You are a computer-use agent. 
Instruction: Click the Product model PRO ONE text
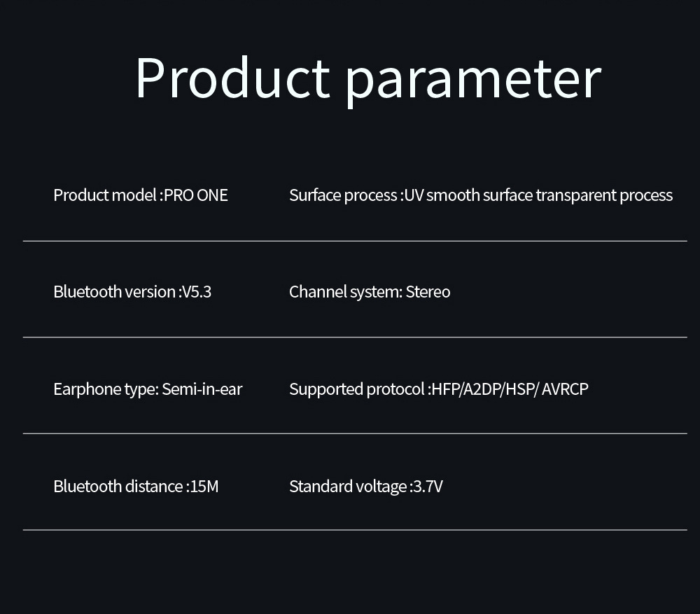point(140,195)
